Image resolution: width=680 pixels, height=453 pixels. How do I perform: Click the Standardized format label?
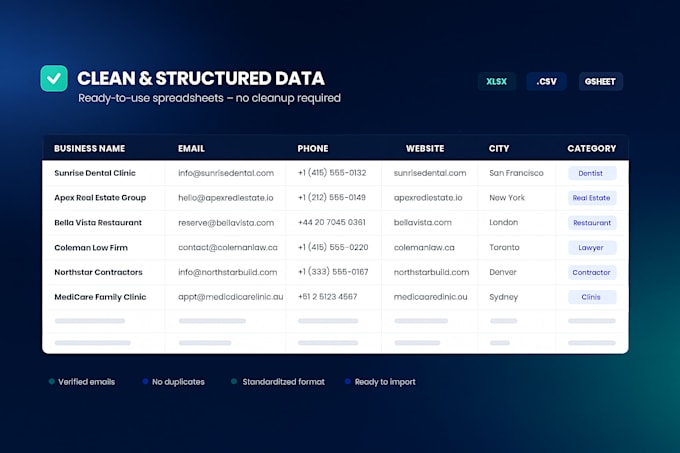pyautogui.click(x=283, y=382)
